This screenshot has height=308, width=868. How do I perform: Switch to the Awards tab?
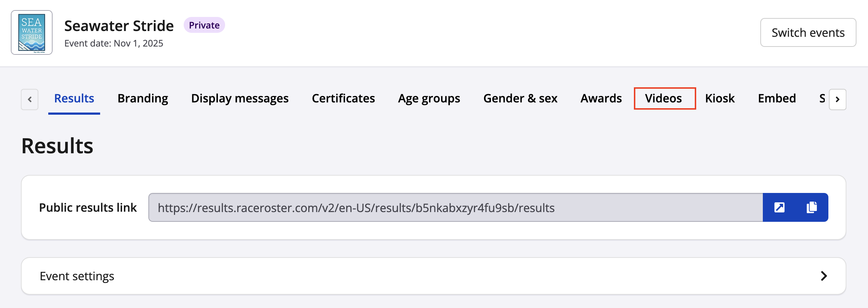tap(601, 98)
